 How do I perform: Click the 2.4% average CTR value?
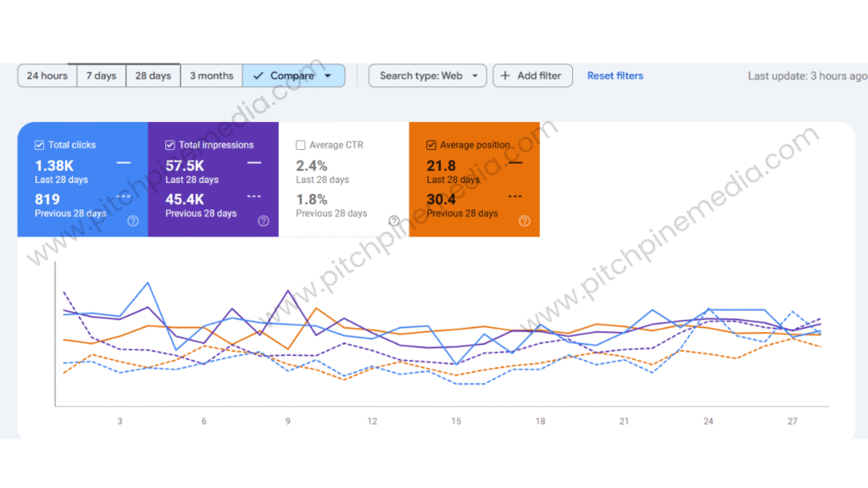coord(312,165)
